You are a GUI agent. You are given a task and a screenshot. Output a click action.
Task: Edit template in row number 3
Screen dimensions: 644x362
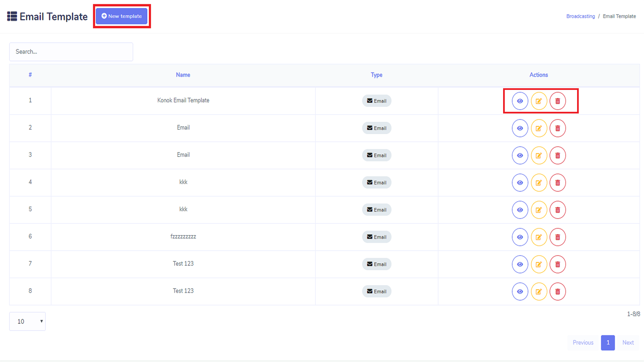[539, 156]
